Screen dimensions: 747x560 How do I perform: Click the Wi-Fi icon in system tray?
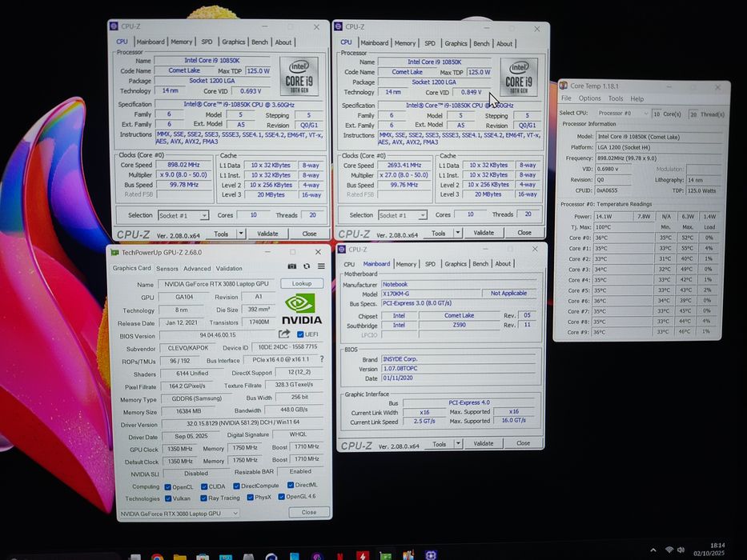669,550
